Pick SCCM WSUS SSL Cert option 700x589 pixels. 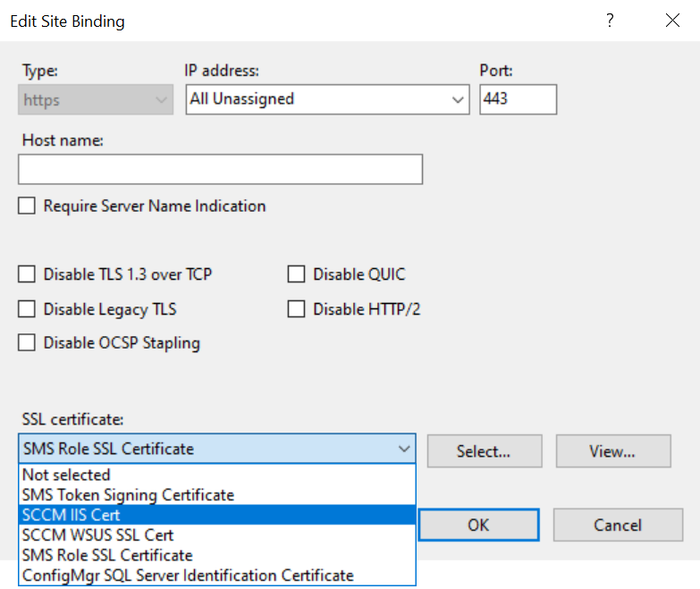(217, 535)
